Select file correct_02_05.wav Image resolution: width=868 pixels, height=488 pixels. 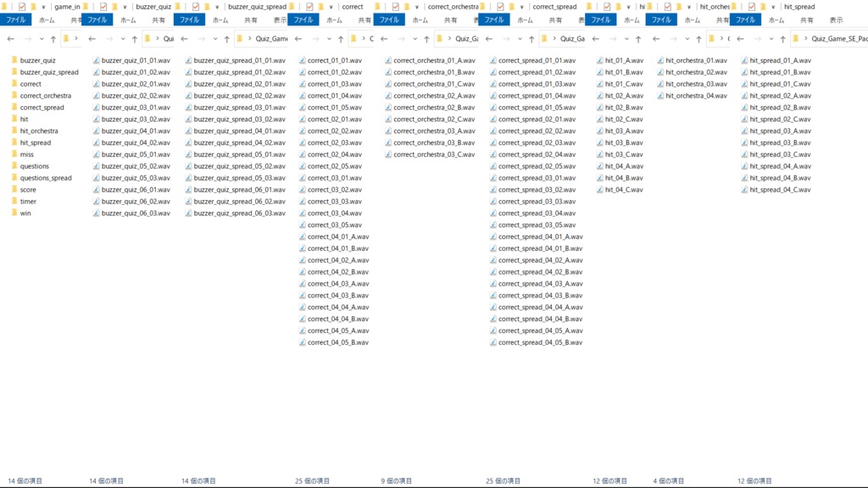point(334,166)
